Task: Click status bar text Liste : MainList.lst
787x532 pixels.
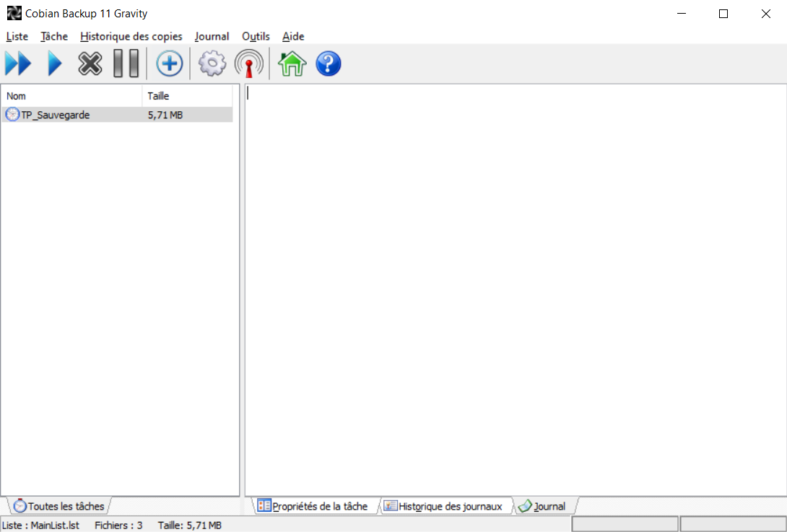Action: 40,526
